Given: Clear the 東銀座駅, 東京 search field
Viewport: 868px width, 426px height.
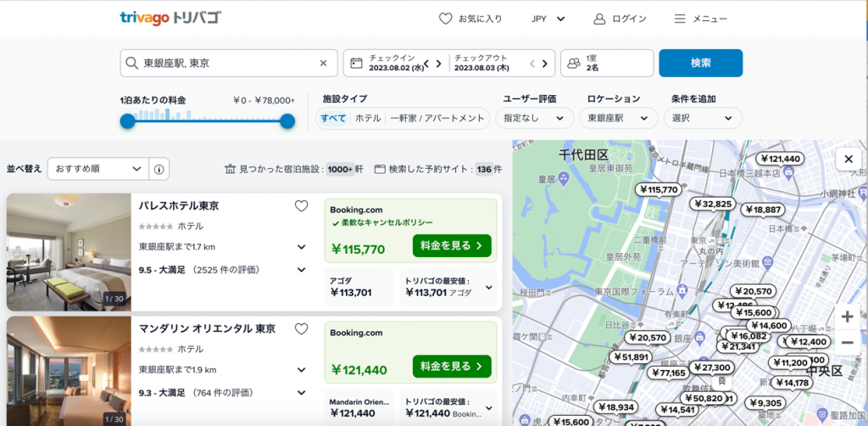Looking at the screenshot, I should pos(323,63).
